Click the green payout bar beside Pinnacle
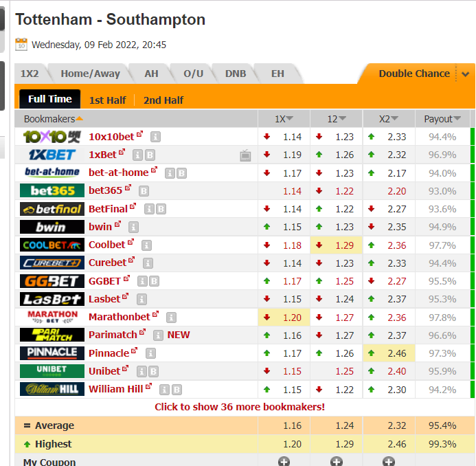Screen dimensions: 476x466 click(473, 353)
